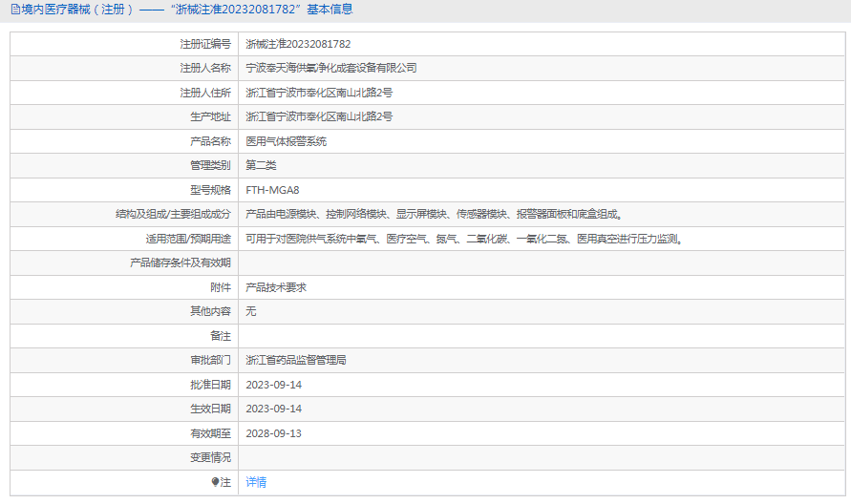Click the 变更情况 label
851x504 pixels.
(210, 458)
